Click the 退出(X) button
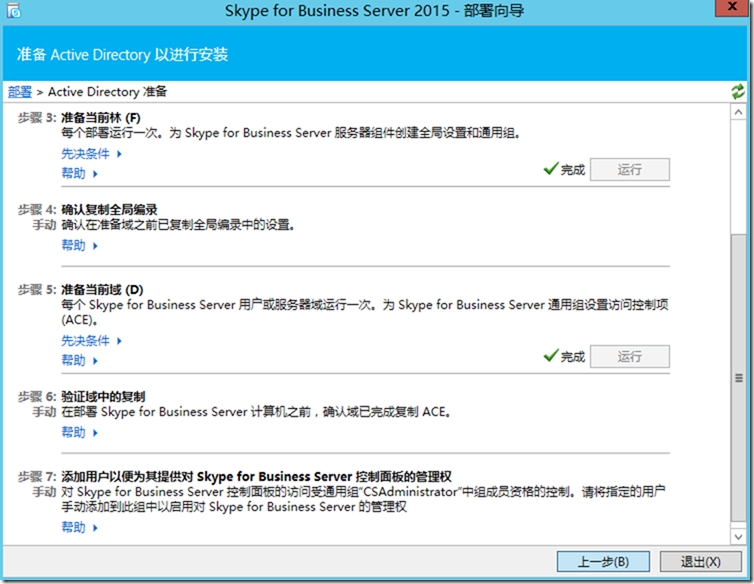754x584 pixels. pos(700,561)
